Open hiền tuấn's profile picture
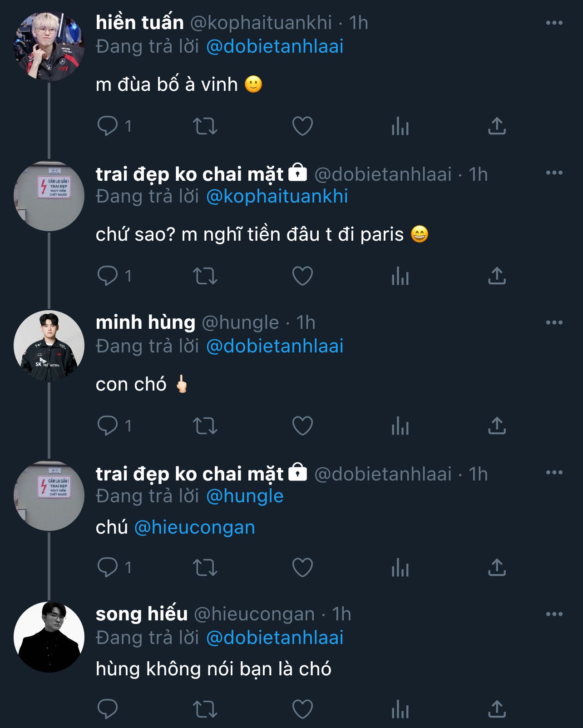 [49, 46]
